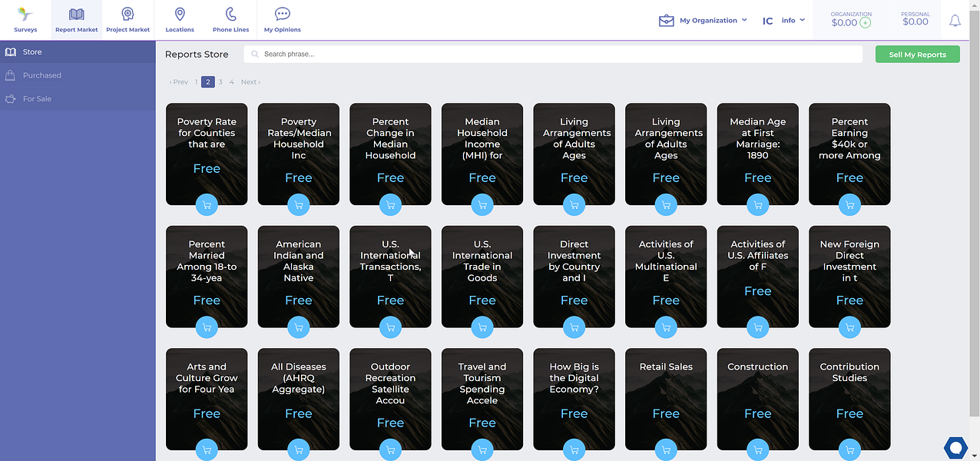This screenshot has width=980, height=461.
Task: Add Arts and Culture Grow report to cart
Action: tap(207, 449)
